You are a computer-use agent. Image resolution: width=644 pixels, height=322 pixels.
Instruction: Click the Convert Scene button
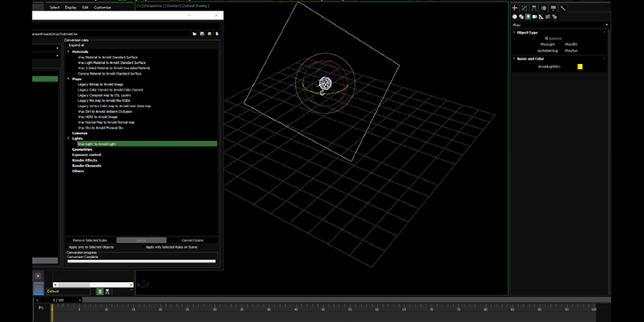point(192,240)
